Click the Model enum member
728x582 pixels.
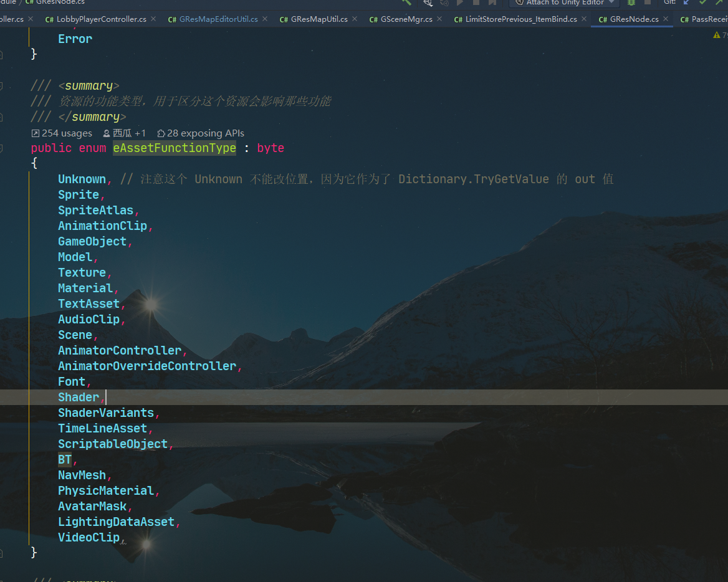click(75, 257)
